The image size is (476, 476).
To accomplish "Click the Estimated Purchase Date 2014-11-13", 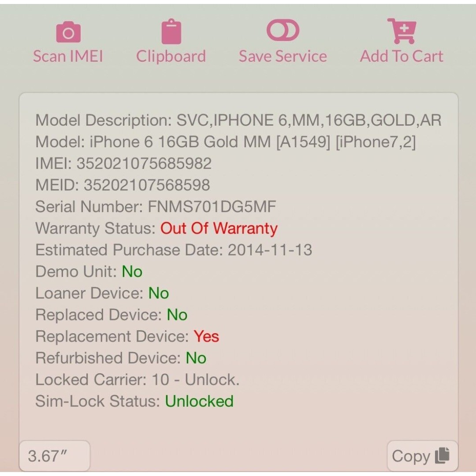I will 270,250.
